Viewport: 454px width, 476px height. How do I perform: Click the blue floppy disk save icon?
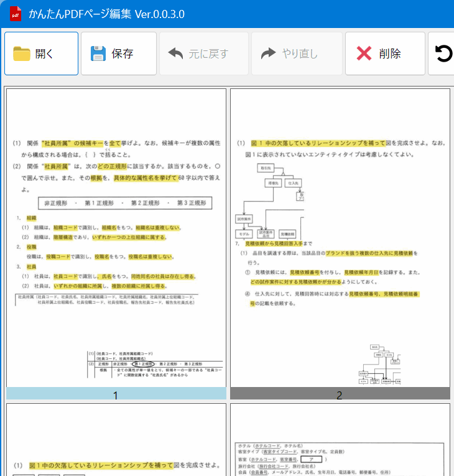coord(98,54)
